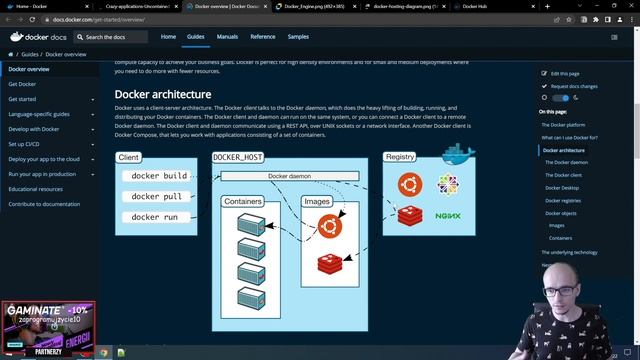
Task: Open the Reference nav item
Action: [x=263, y=37]
